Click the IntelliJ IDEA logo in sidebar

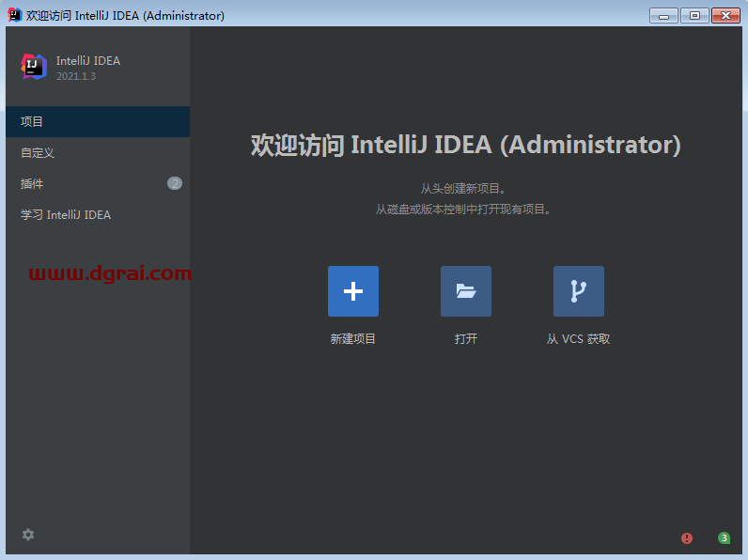[x=34, y=67]
